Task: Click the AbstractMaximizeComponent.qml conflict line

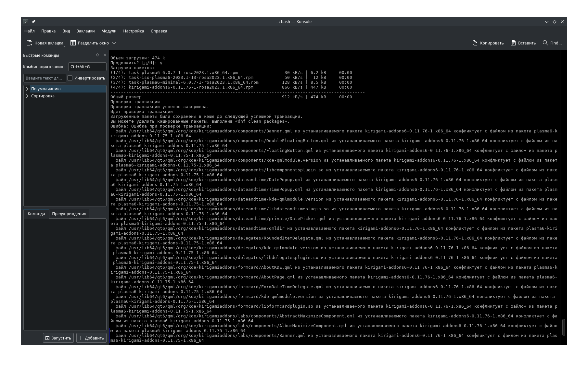Action: 334,318
